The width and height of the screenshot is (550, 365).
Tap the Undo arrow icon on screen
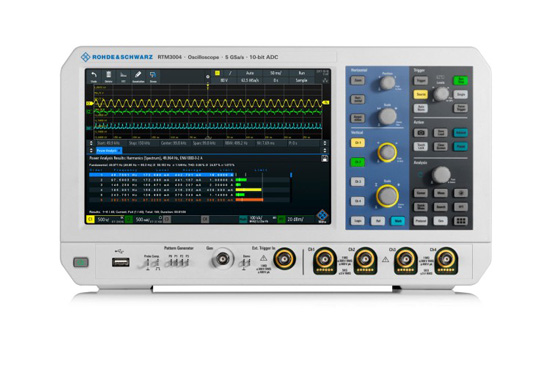coord(94,76)
